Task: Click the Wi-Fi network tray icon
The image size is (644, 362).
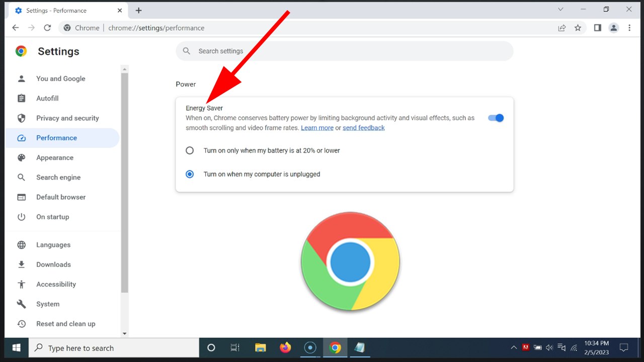Action: tap(574, 348)
